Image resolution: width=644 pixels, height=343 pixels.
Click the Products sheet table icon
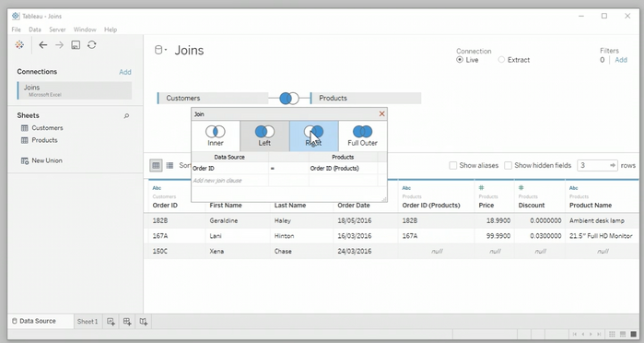[x=25, y=140]
